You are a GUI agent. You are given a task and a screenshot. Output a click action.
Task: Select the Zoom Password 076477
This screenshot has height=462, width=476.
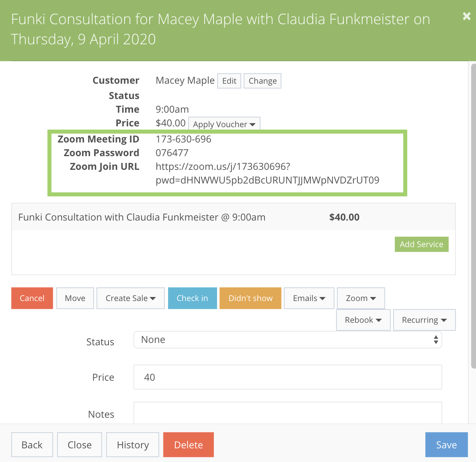point(172,153)
